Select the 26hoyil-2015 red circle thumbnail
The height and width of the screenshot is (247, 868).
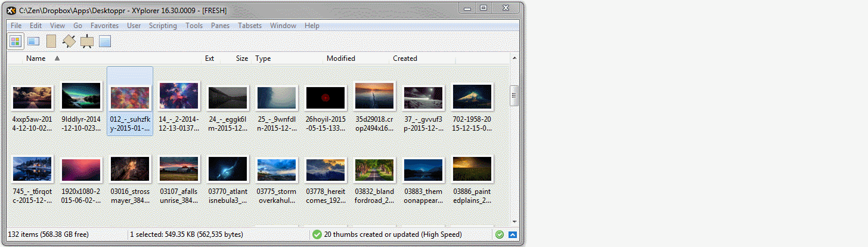(x=325, y=97)
